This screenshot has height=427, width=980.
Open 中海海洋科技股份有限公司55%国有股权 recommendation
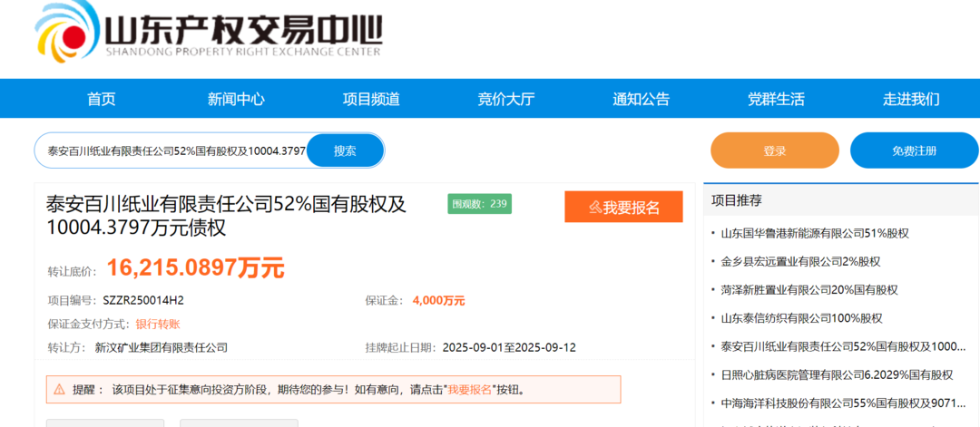point(844,403)
